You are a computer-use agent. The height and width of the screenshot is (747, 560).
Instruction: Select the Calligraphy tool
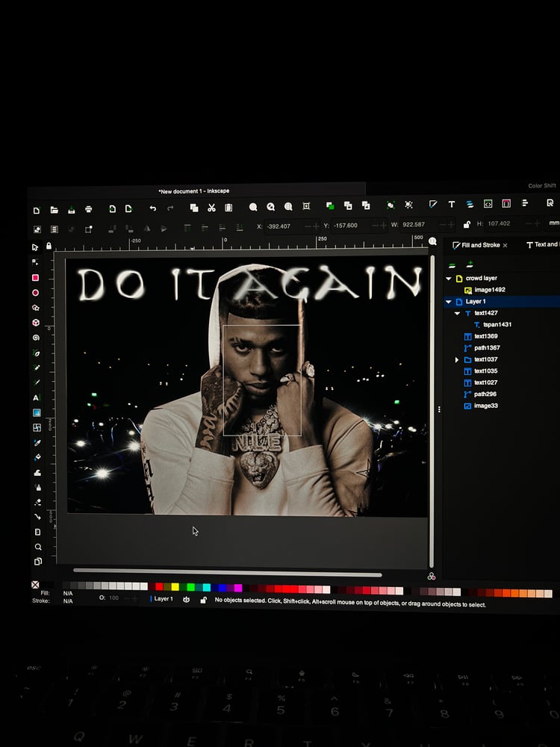tap(36, 382)
